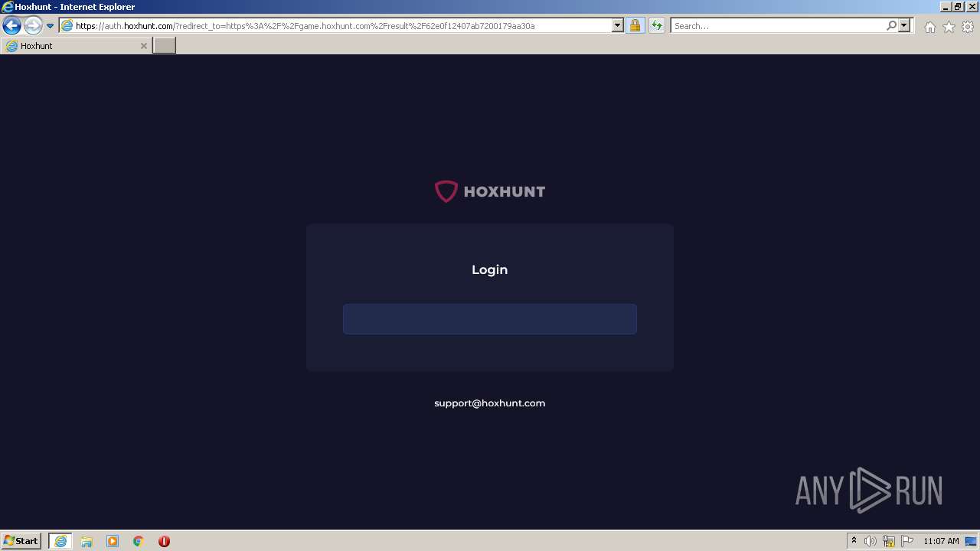This screenshot has width=980, height=551.
Task: View the security report lock icon
Action: (x=635, y=26)
